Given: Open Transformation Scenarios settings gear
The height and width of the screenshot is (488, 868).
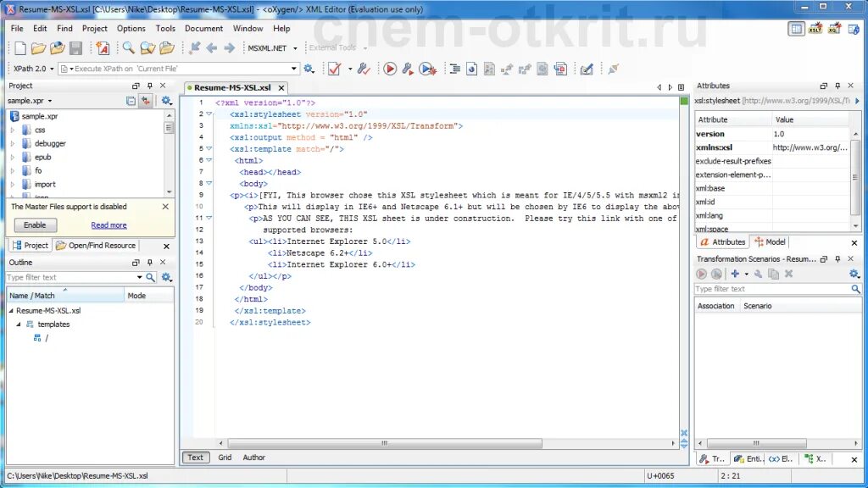Looking at the screenshot, I should 854,274.
